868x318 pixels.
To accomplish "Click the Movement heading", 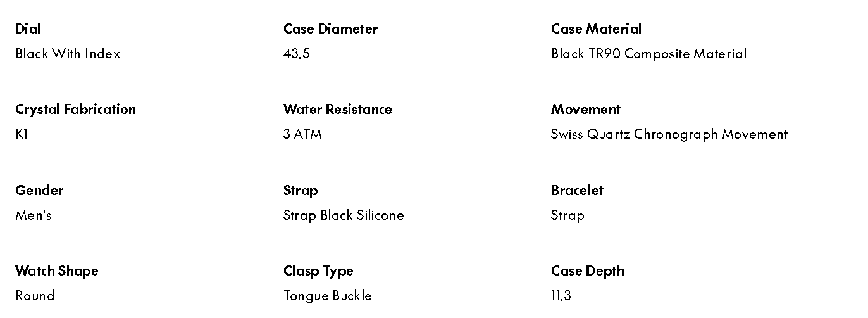I will click(585, 110).
